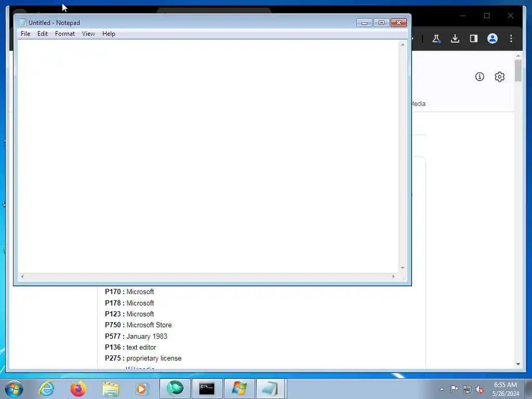Image resolution: width=532 pixels, height=399 pixels.
Task: Open Chrome three-dot menu
Action: (x=511, y=38)
